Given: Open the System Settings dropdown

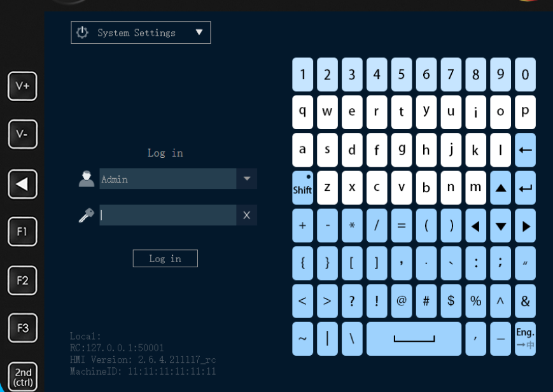Looking at the screenshot, I should (141, 32).
